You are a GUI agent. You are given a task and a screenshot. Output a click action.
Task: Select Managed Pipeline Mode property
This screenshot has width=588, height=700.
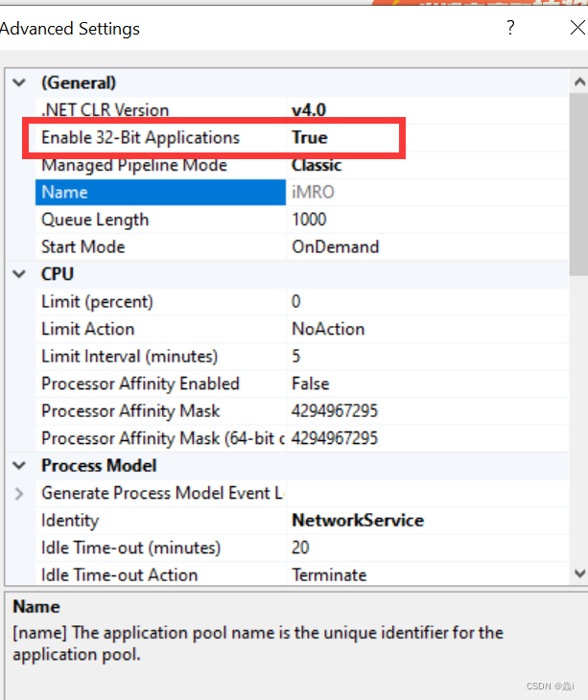[134, 165]
